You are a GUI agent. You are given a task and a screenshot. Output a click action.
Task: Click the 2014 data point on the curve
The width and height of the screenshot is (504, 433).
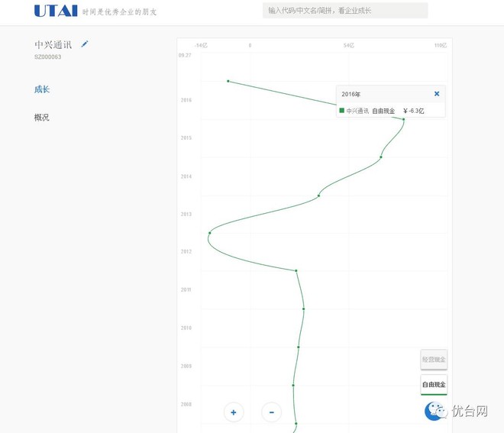318,195
